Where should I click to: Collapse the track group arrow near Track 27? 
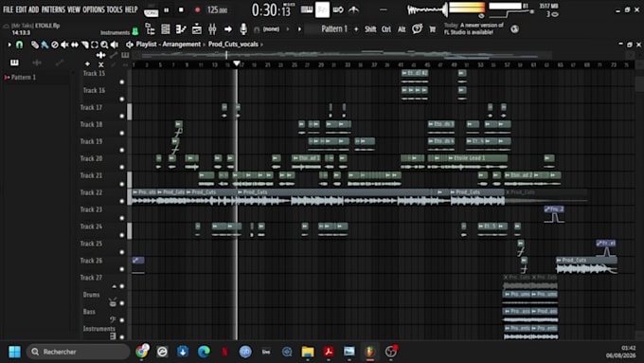(x=115, y=286)
